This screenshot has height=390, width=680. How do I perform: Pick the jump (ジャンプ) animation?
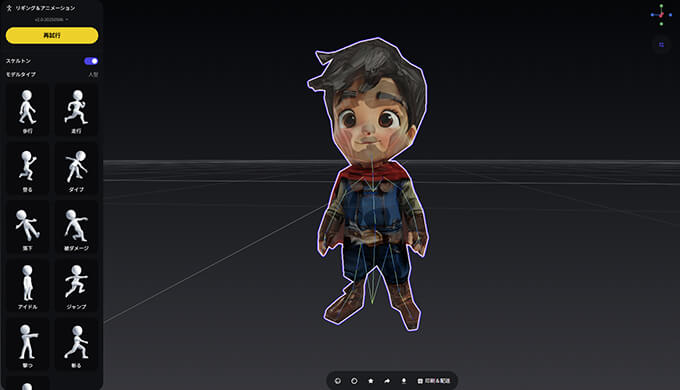(x=76, y=286)
